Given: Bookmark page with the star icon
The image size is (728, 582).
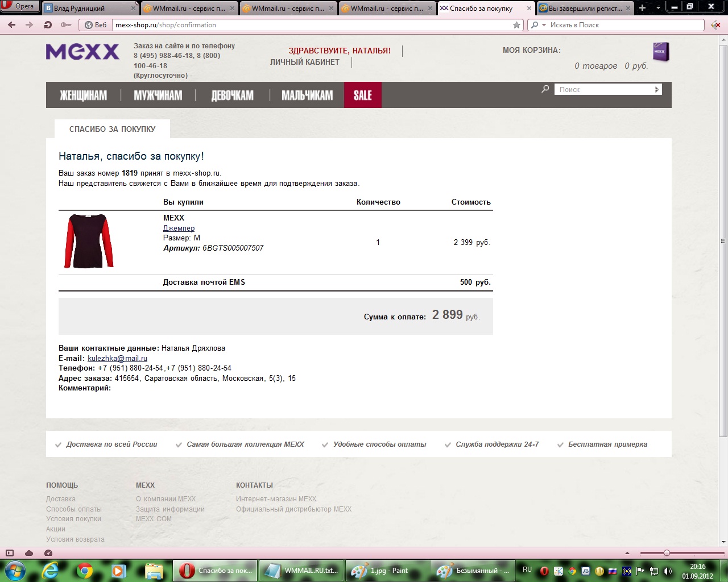Looking at the screenshot, I should [516, 25].
